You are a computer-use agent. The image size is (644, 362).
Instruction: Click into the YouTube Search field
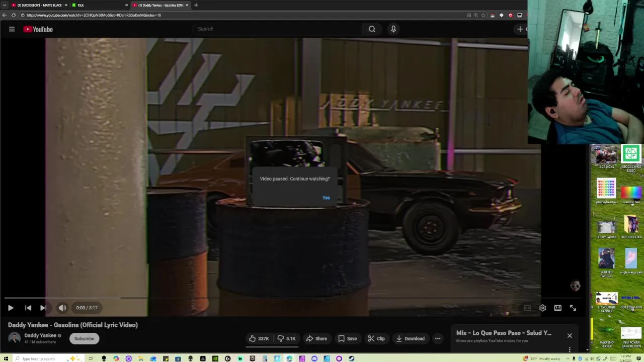(277, 29)
